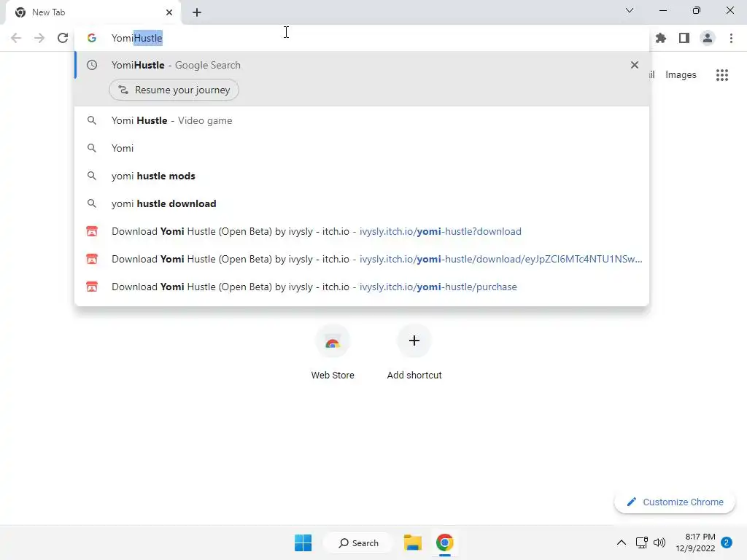The width and height of the screenshot is (747, 560).
Task: Open File Explorer from taskbar
Action: click(413, 542)
